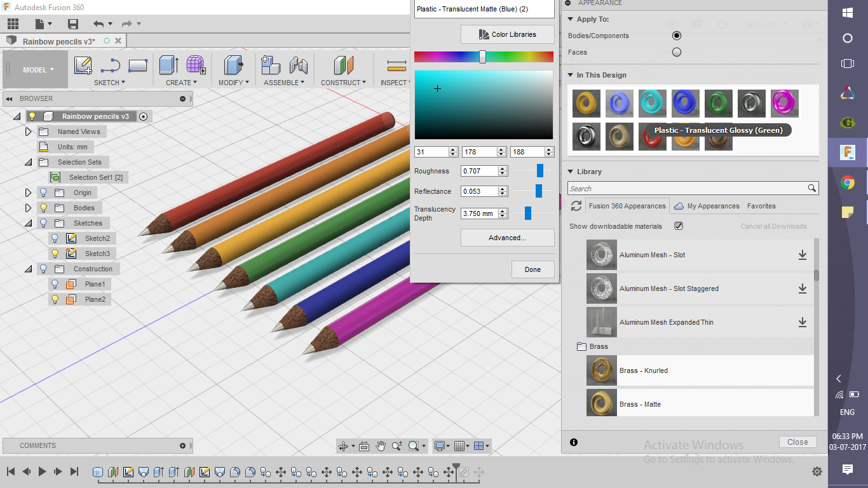868x488 pixels.
Task: Click the Look At navigation icon
Action: click(364, 446)
